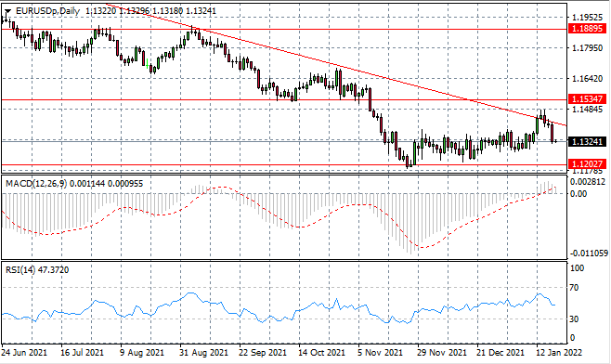Click the 22 Sep 2021 date label

(x=263, y=353)
